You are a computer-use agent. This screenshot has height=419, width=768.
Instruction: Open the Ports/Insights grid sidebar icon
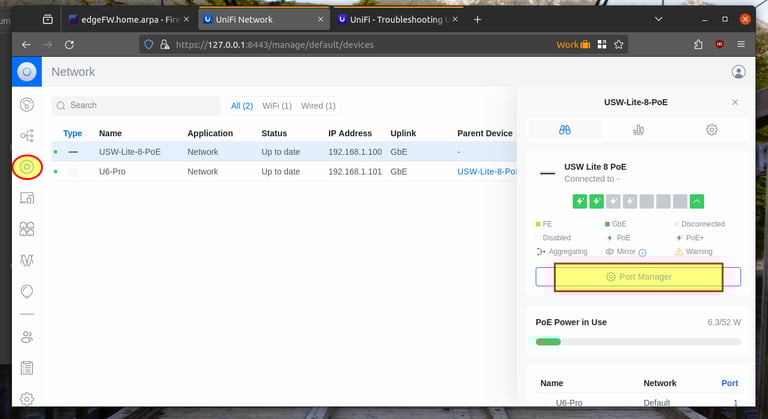coord(27,229)
